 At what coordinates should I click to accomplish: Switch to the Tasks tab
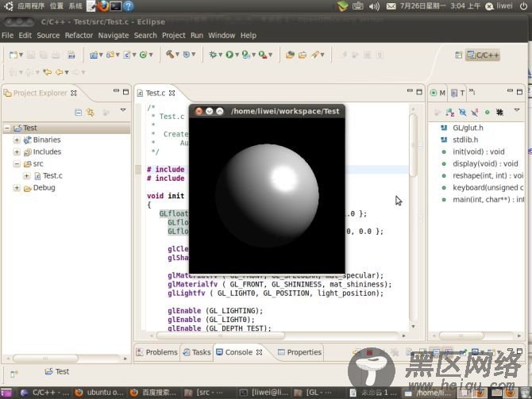click(x=197, y=352)
